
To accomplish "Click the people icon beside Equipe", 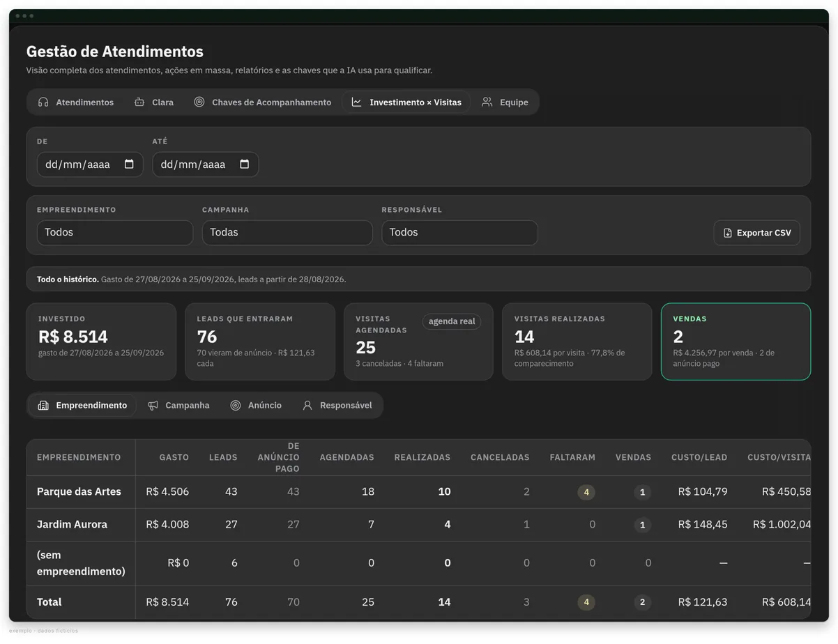I will (487, 102).
